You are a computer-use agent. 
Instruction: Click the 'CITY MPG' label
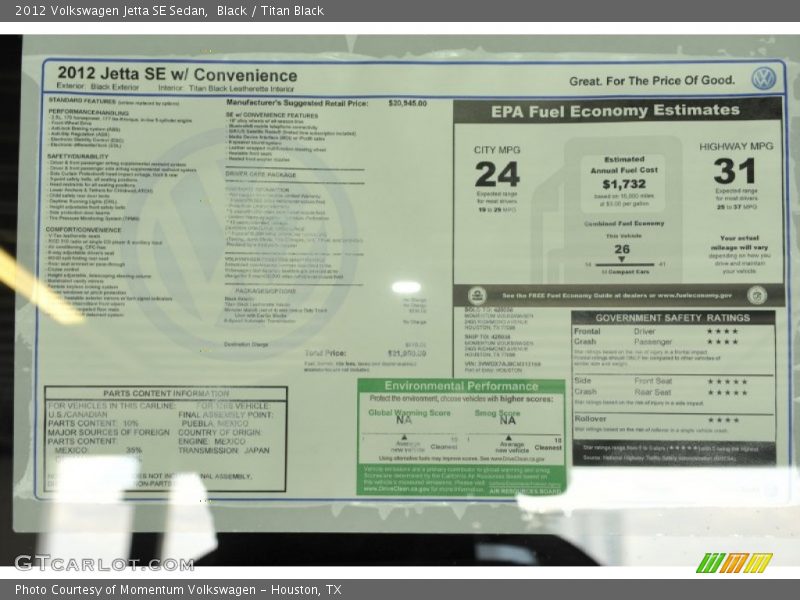(497, 149)
